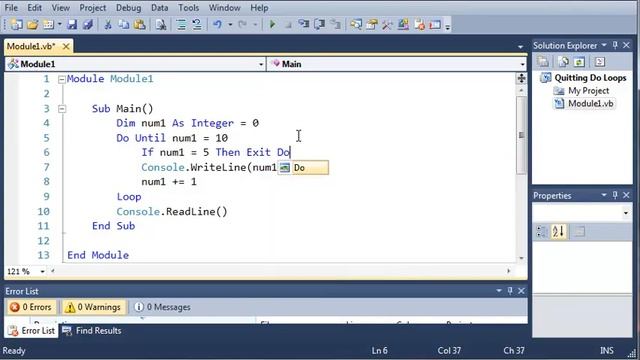
Task: Open the Window menu
Action: click(224, 8)
